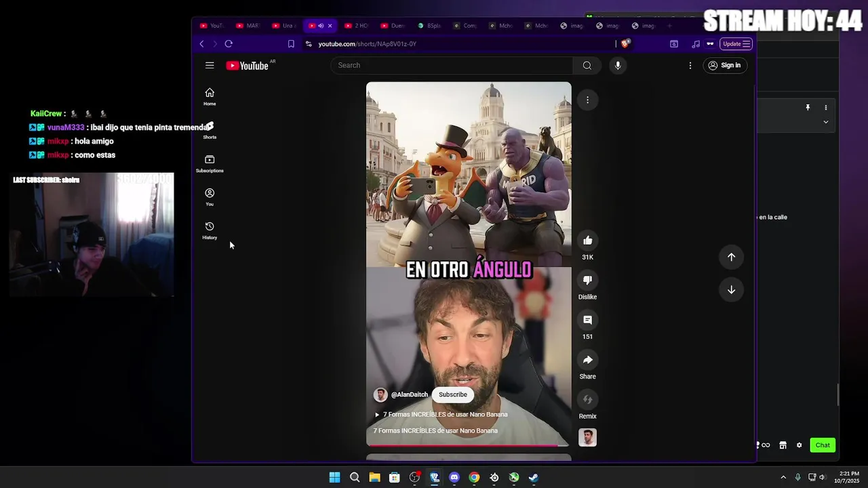
Task: Click the Sign in button
Action: point(725,65)
